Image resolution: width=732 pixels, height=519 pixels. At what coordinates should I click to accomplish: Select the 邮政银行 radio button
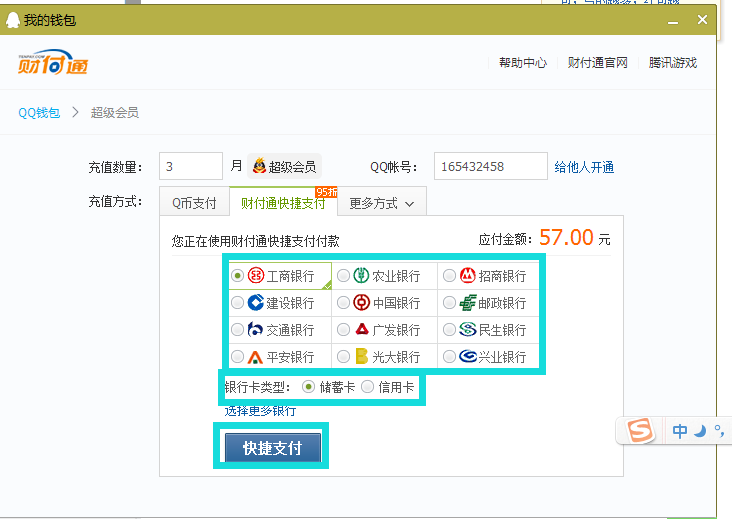(x=449, y=303)
